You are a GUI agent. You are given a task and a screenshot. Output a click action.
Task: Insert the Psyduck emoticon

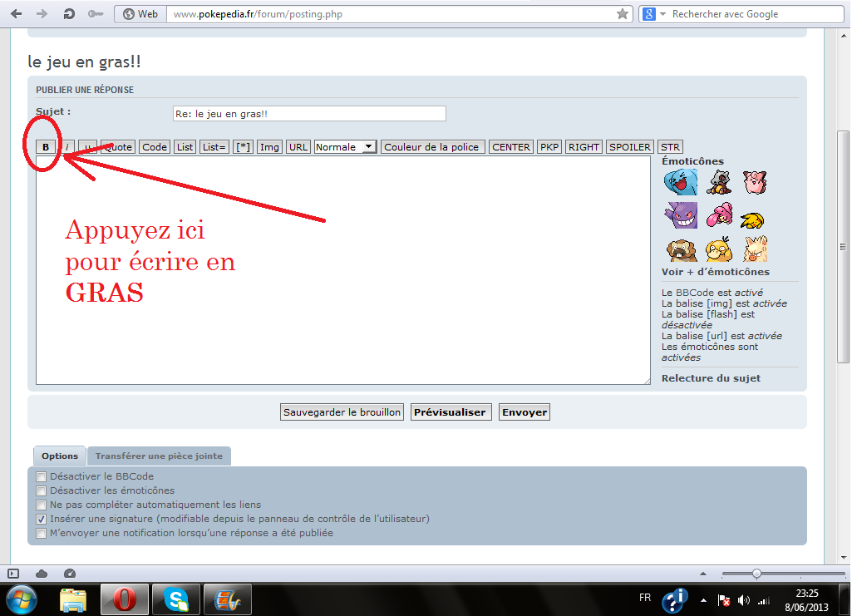[x=718, y=249]
